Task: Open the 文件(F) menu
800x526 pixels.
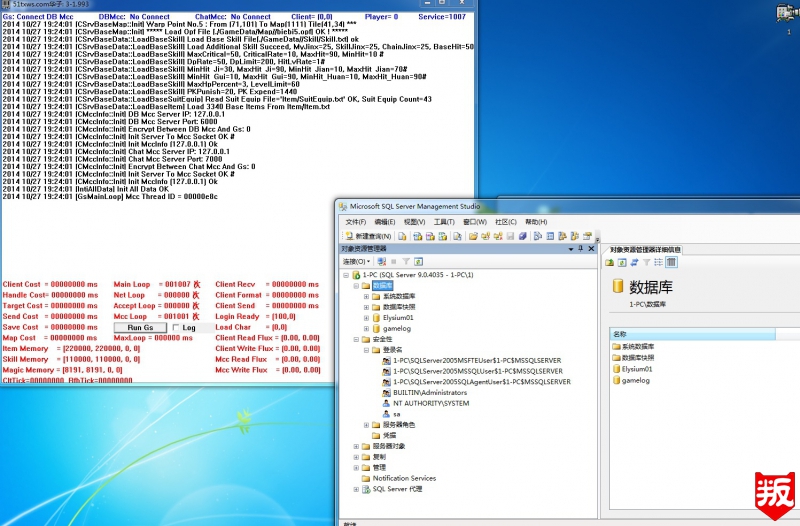Action: 356,222
